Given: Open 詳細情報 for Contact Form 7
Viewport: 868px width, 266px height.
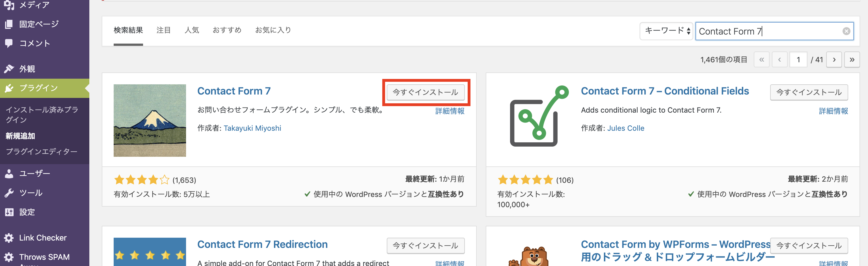Looking at the screenshot, I should [450, 111].
